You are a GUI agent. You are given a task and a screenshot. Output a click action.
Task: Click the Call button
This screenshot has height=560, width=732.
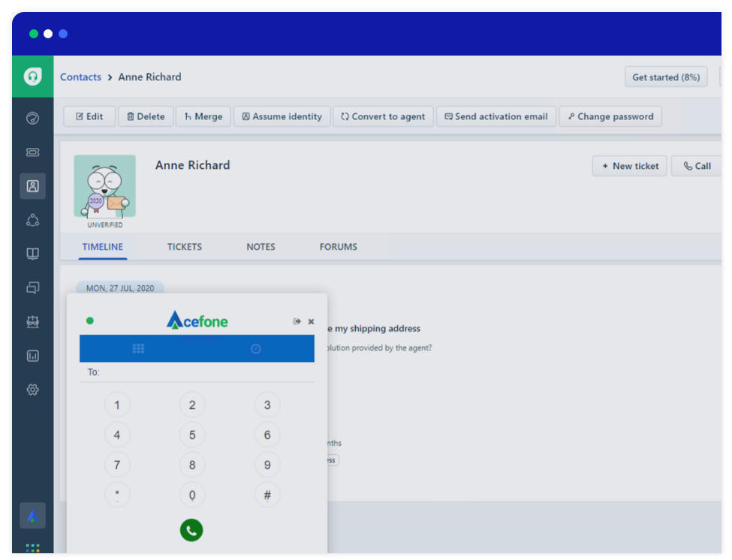697,166
